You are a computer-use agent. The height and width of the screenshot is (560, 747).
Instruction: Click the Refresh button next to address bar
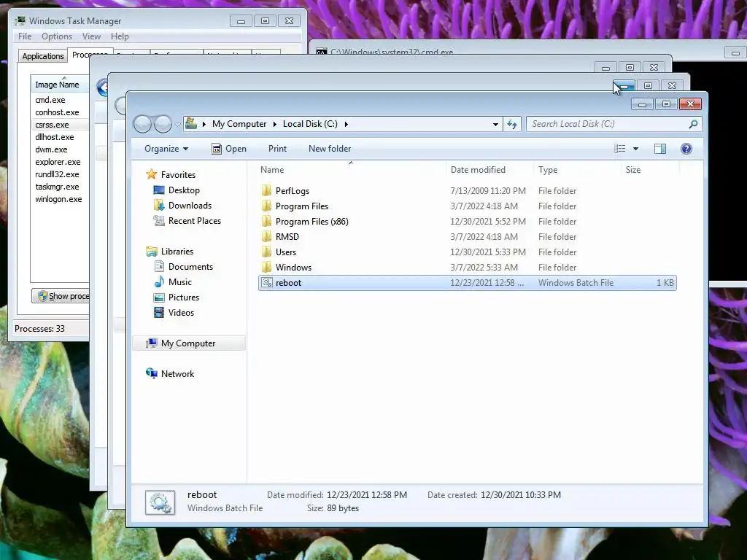(x=512, y=124)
